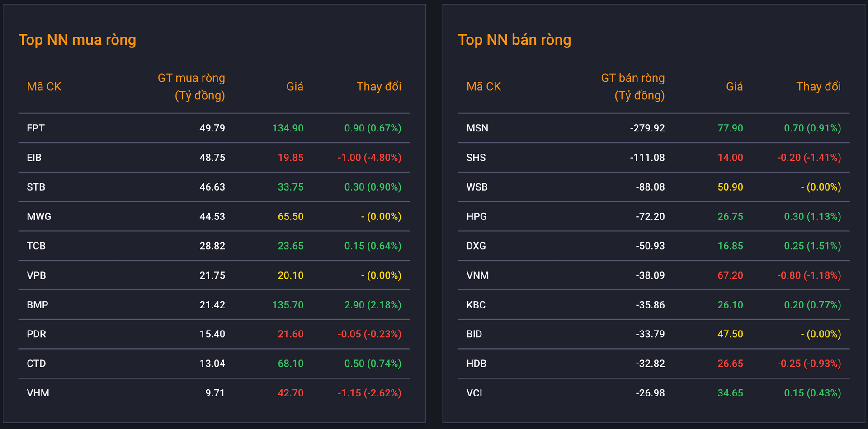Click CTD price 68.10
This screenshot has height=429, width=868.
[291, 364]
